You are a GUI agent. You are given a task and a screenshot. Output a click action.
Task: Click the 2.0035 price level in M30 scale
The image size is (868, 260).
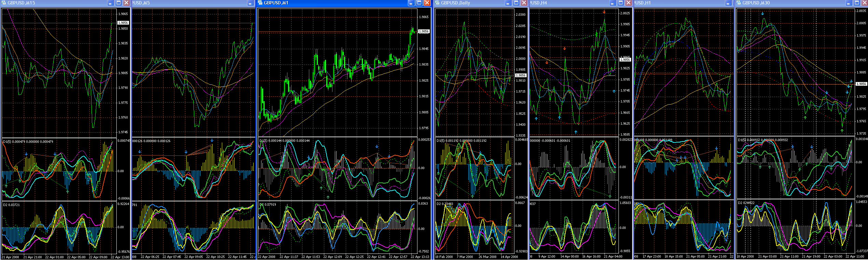(x=862, y=11)
